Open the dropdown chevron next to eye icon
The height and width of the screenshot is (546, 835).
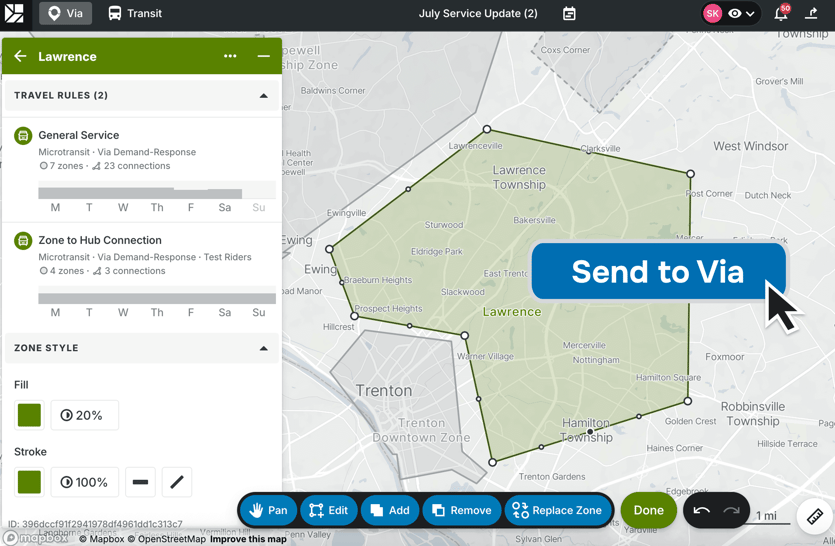(x=750, y=14)
